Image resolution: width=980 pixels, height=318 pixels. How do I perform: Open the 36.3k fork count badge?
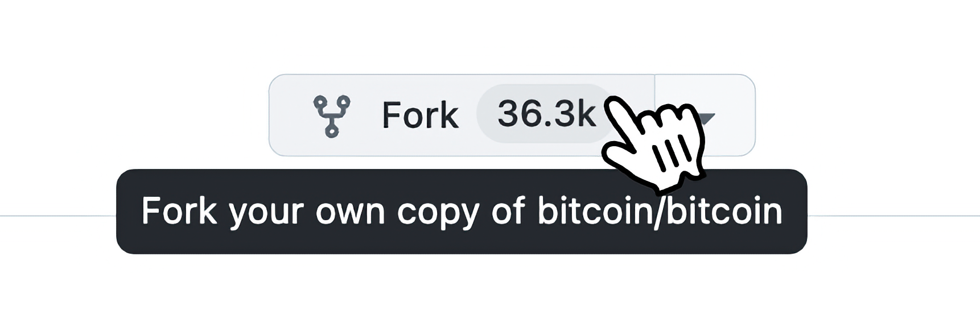click(x=545, y=114)
